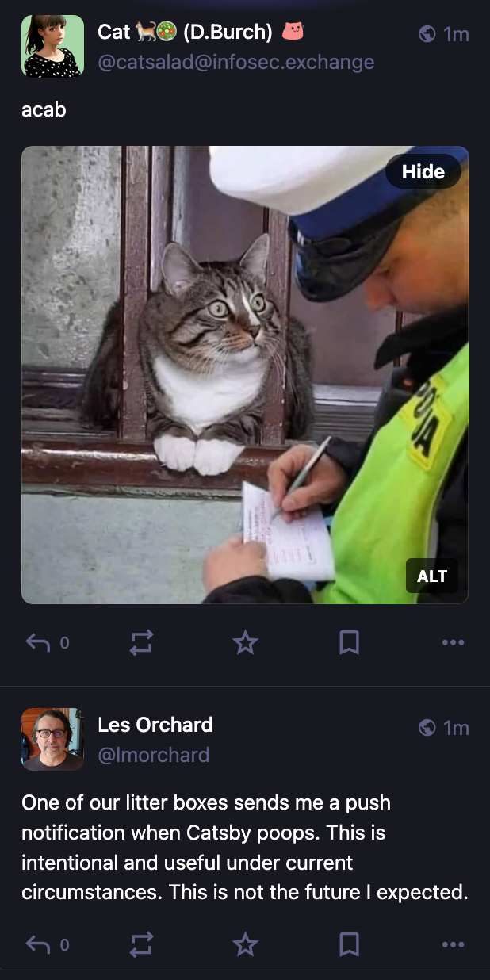The height and width of the screenshot is (980, 490).
Task: Open the cat post's 1m timestamp
Action: click(456, 34)
